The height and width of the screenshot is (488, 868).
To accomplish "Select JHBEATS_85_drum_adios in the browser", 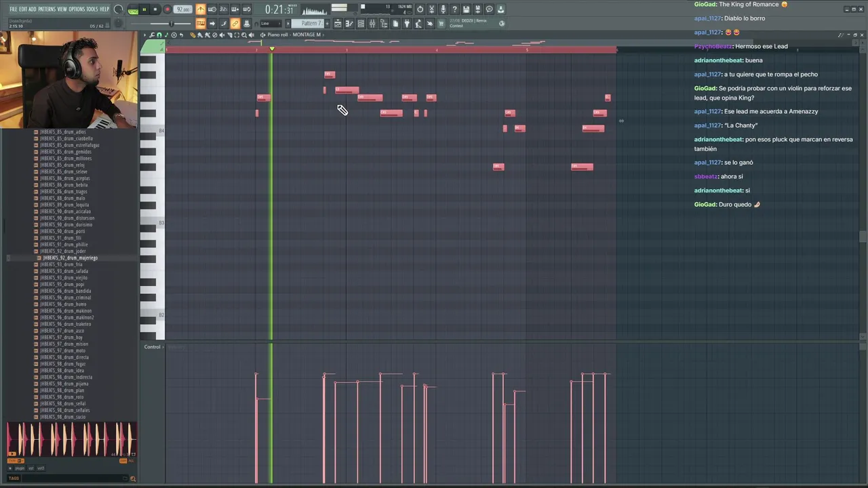I will click(x=63, y=132).
